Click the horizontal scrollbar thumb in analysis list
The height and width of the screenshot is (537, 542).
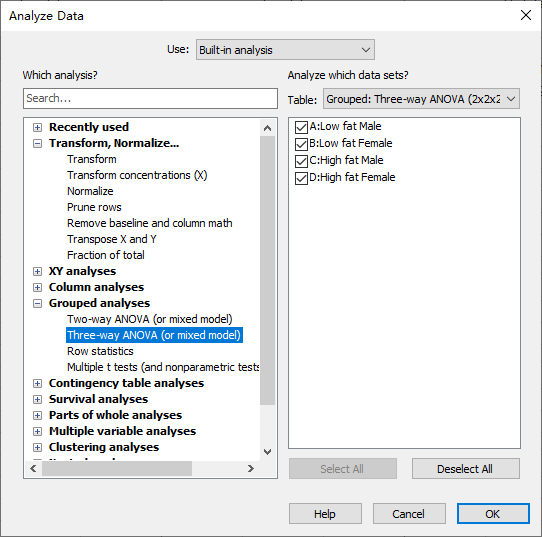(x=117, y=469)
